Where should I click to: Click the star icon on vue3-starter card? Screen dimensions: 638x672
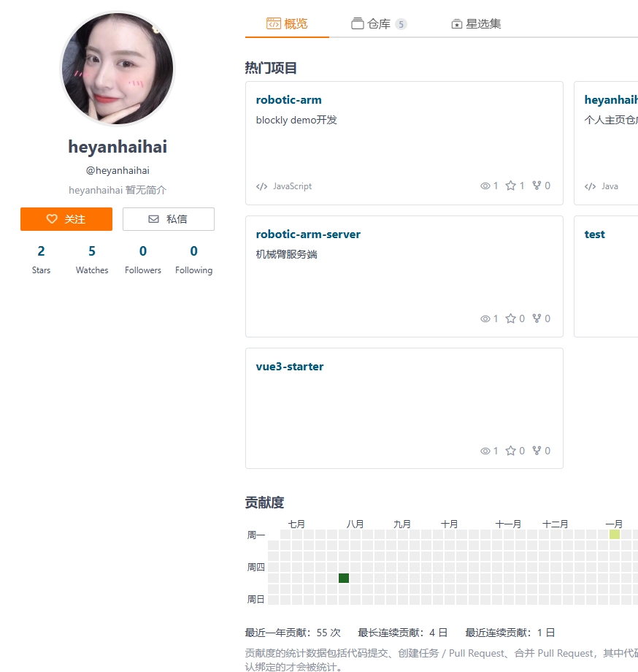click(510, 451)
